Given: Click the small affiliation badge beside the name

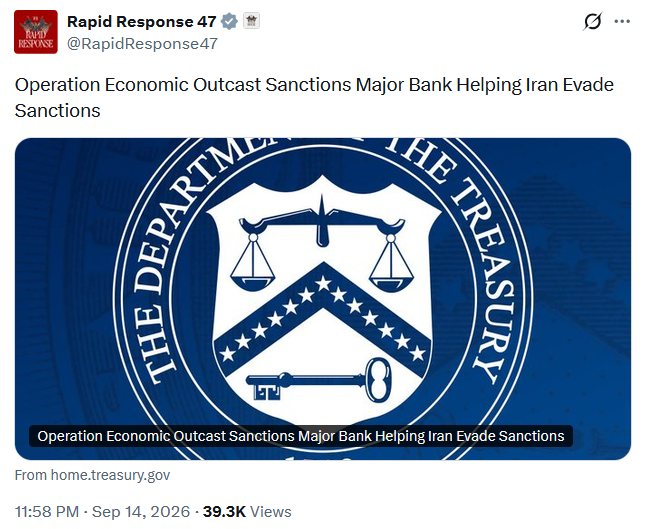Looking at the screenshot, I should [x=251, y=21].
